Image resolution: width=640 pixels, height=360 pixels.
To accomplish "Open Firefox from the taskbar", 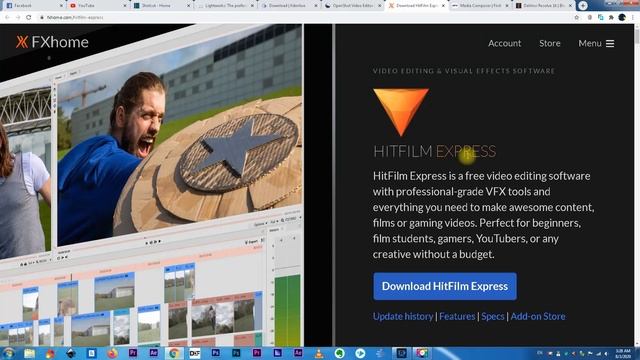I will (x=112, y=353).
